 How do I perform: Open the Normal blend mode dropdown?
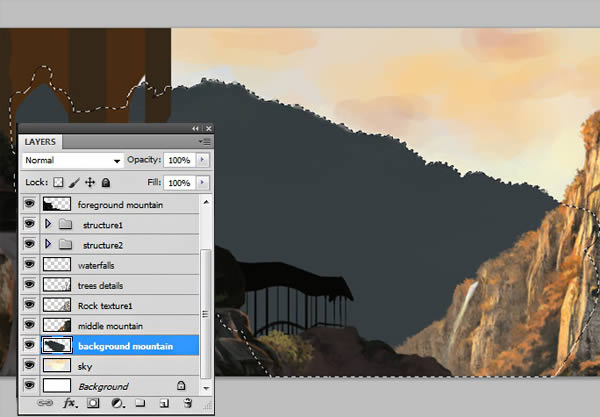[x=72, y=160]
